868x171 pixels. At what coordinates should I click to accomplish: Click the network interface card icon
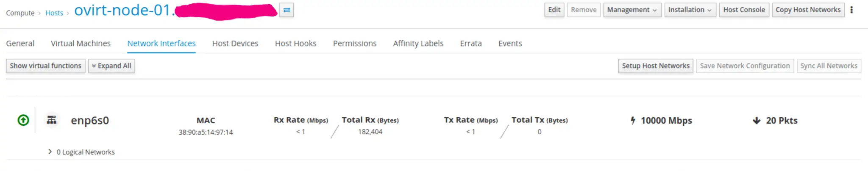click(52, 120)
